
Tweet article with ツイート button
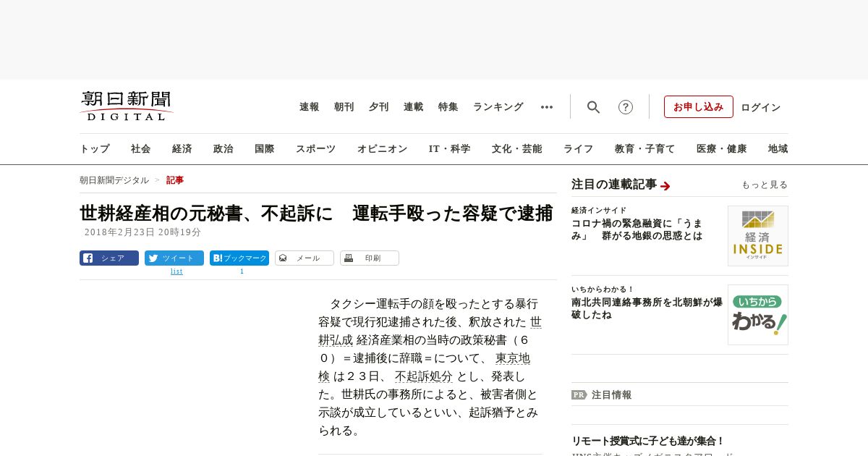[x=174, y=258]
